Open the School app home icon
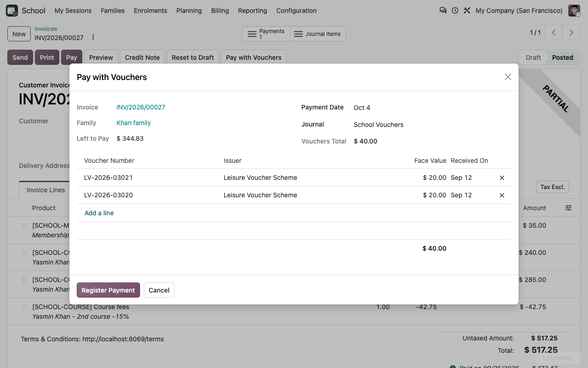Screen dimensions: 588x368 coord(12,11)
